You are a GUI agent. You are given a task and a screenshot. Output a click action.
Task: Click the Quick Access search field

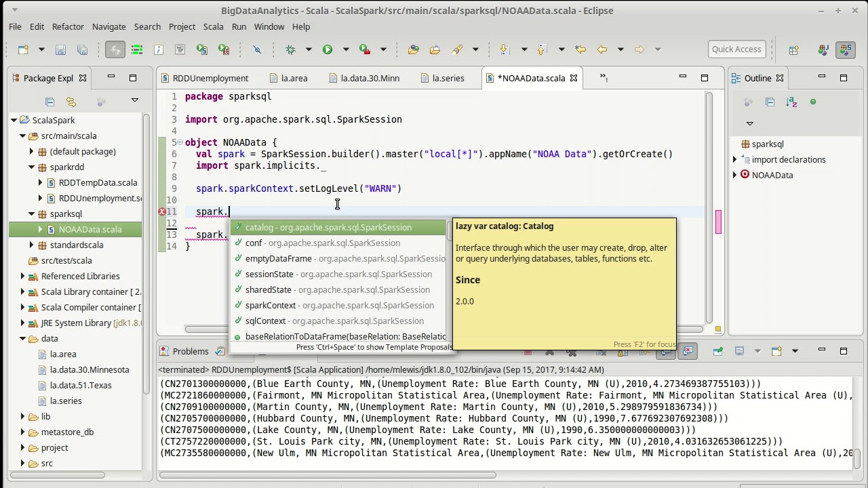736,49
